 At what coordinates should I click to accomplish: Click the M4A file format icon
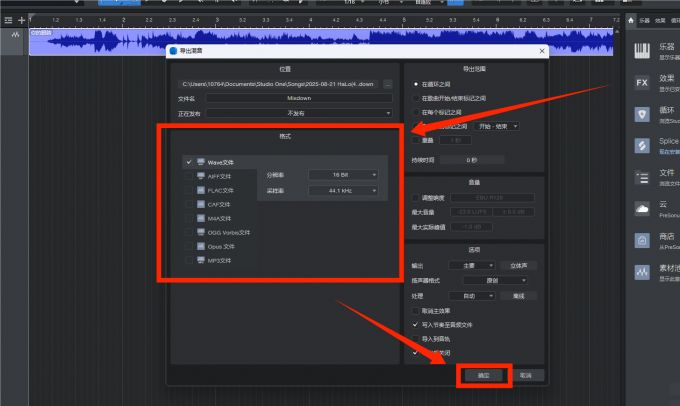(201, 218)
